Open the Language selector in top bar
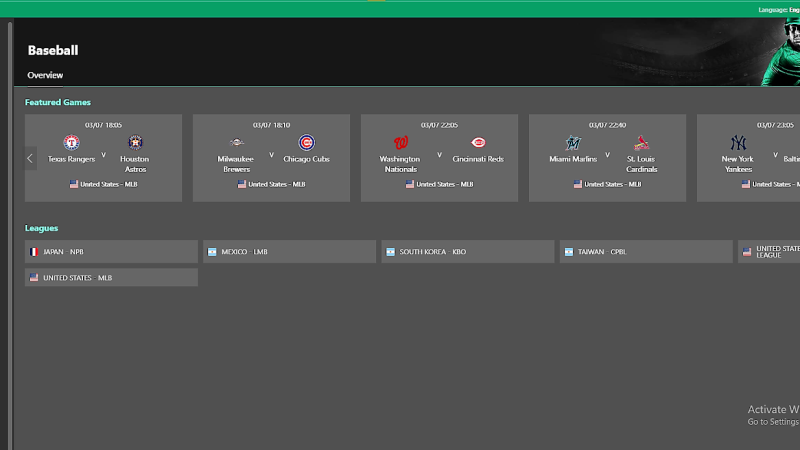 779,10
